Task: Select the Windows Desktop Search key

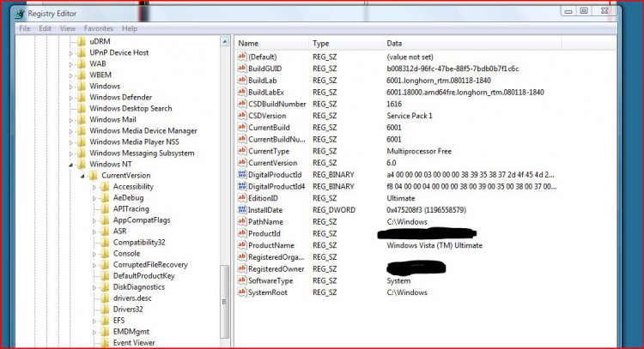Action: point(131,108)
